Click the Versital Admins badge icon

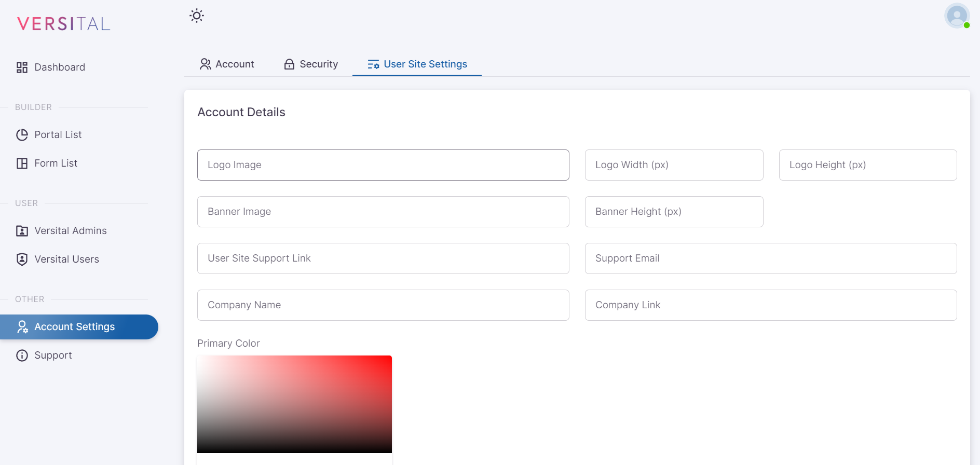(22, 231)
